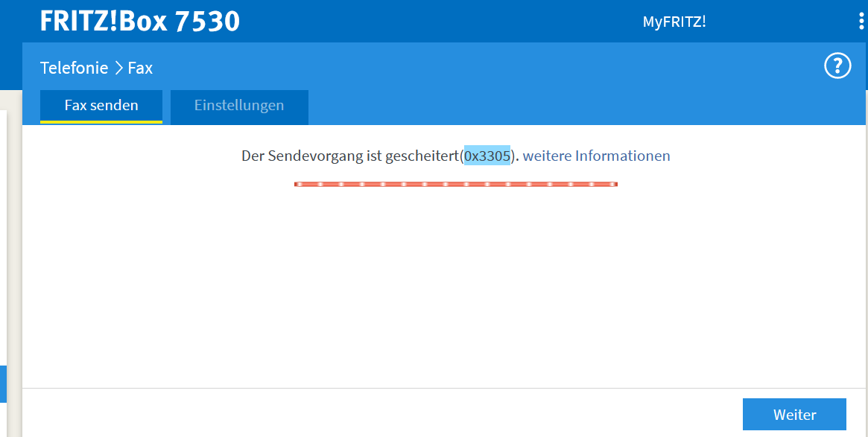
Task: Click the Telefonie breadcrumb
Action: (x=75, y=68)
